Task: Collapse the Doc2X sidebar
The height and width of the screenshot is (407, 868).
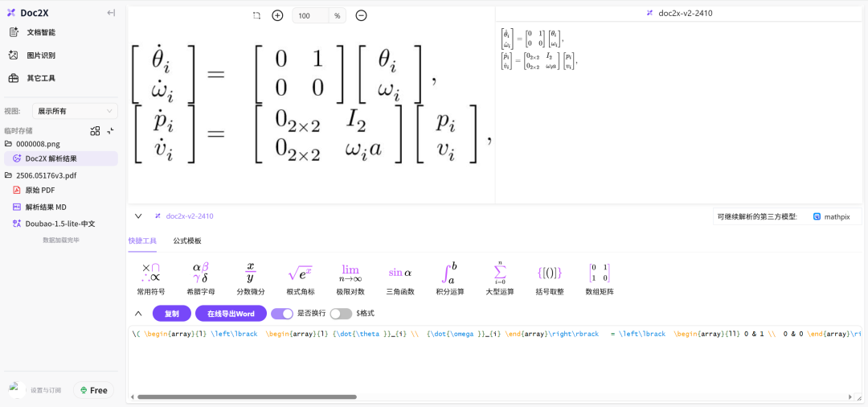Action: click(111, 13)
